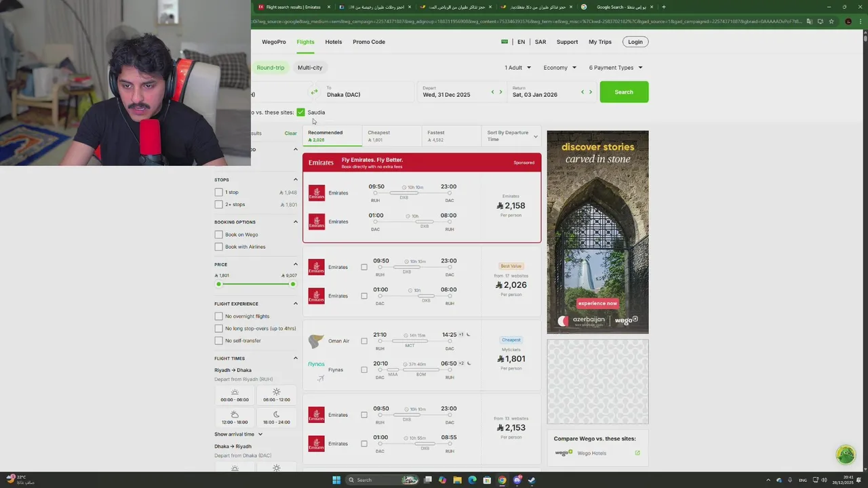Click the green chat helper bubble icon
This screenshot has height=488, width=868.
(x=845, y=454)
